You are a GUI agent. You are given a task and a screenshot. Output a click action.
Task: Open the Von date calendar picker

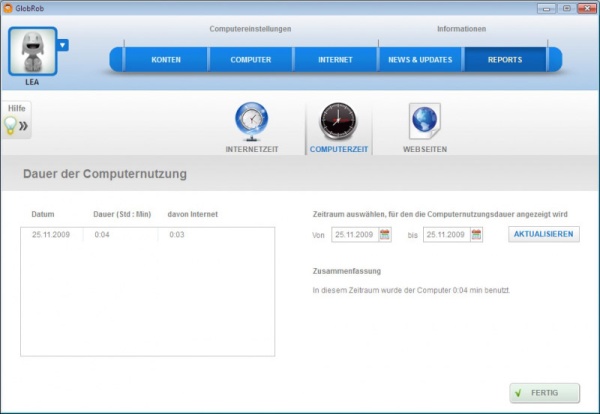click(385, 235)
